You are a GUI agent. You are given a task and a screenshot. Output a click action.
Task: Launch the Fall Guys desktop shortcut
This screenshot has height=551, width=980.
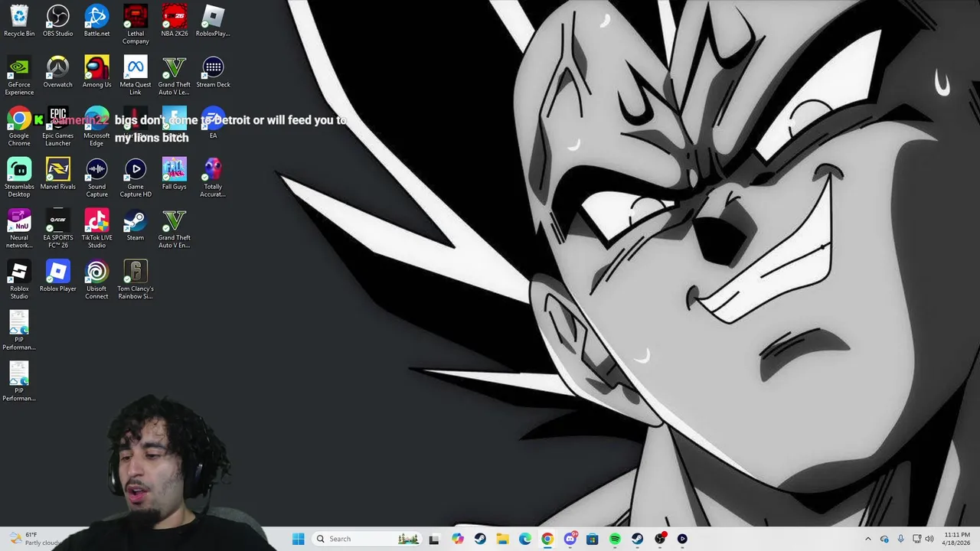click(175, 174)
